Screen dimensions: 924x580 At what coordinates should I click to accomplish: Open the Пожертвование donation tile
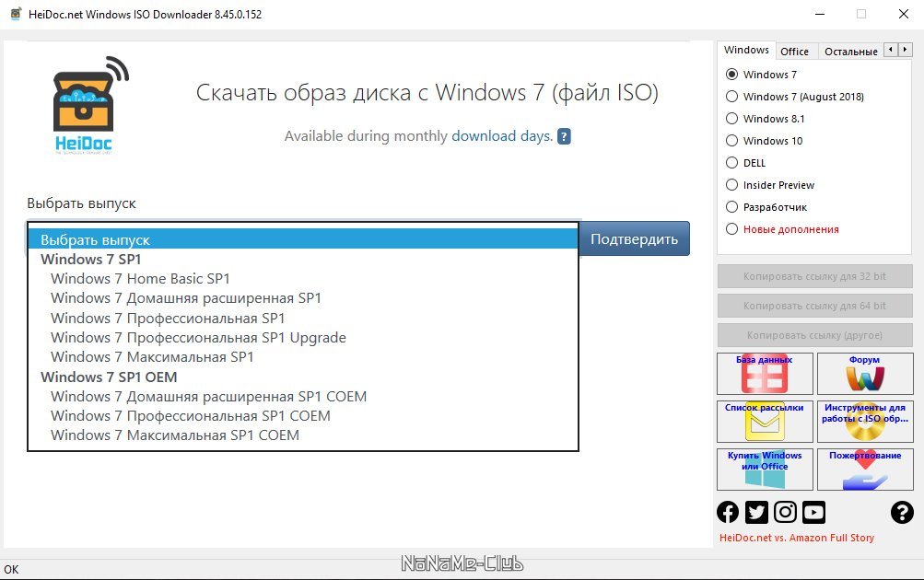pos(865,470)
